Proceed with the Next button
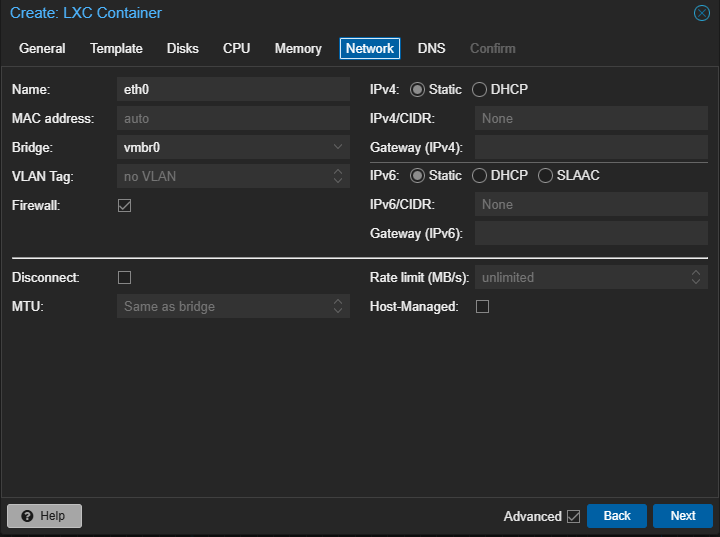 (683, 516)
